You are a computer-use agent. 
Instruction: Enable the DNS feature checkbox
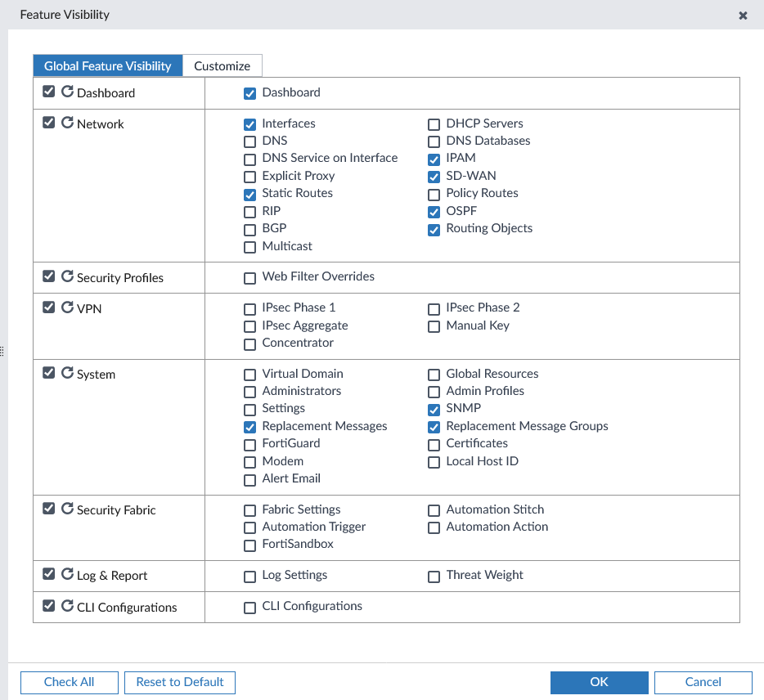[x=249, y=141]
